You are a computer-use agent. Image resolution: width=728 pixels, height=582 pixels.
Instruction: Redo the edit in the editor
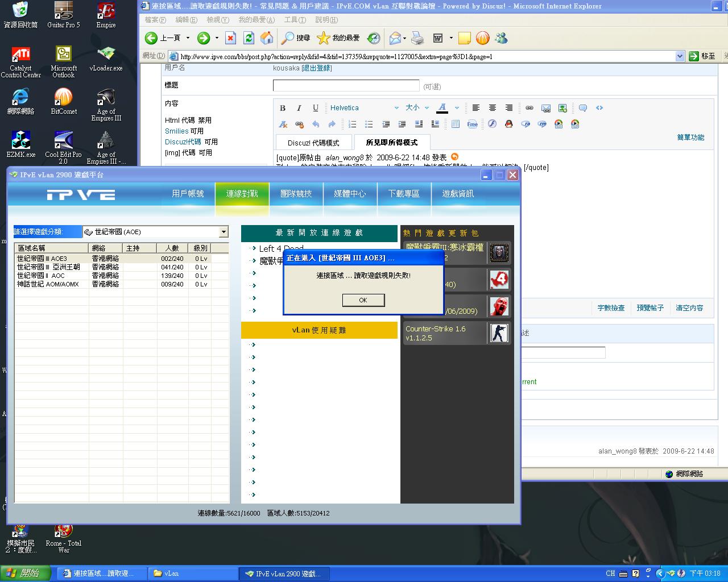point(332,124)
